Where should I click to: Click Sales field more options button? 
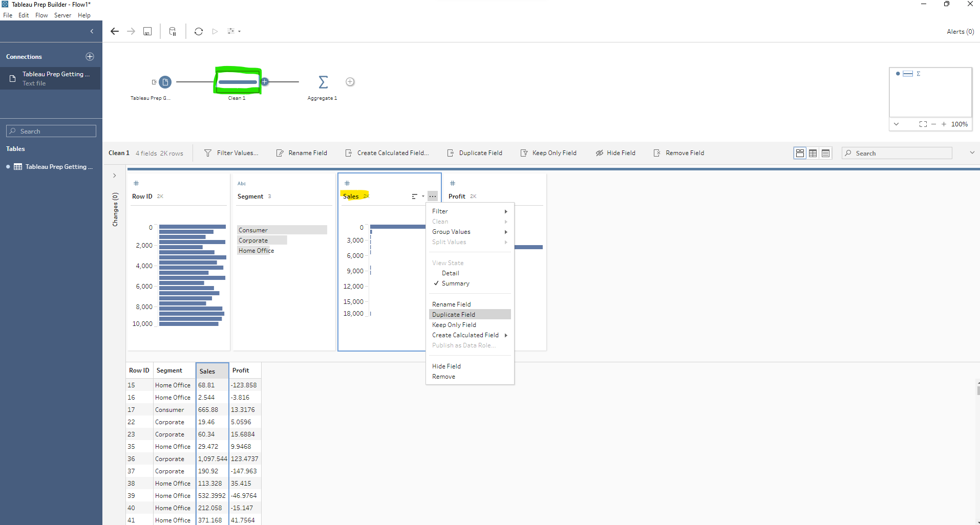tap(433, 196)
